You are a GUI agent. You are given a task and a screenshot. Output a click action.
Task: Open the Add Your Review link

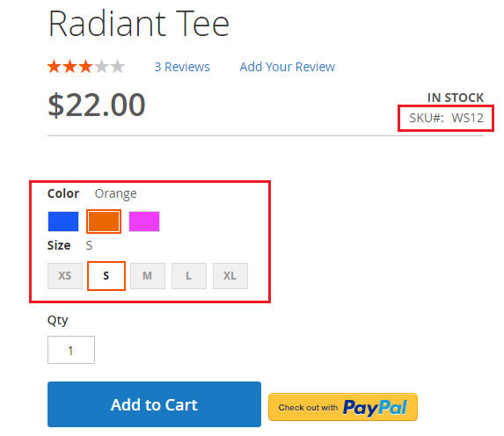(x=287, y=67)
